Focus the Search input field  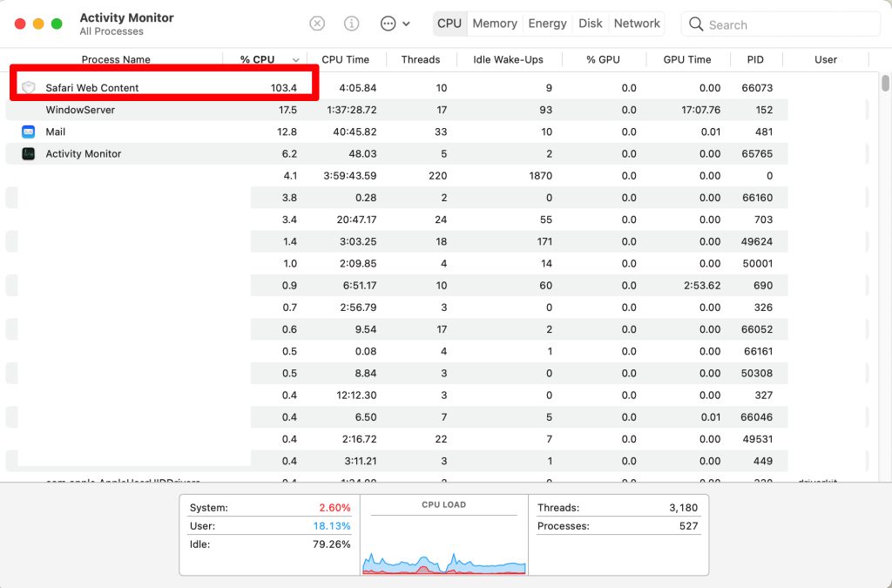[780, 24]
